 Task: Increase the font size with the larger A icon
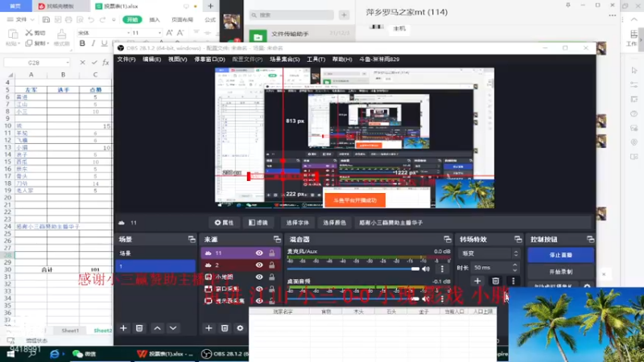click(169, 32)
